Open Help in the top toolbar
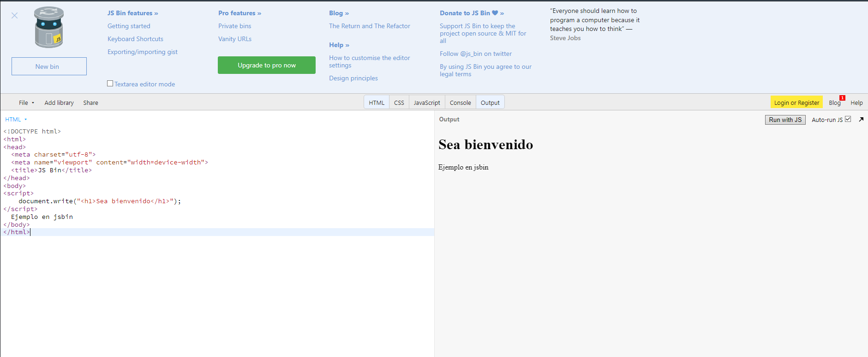 (x=856, y=103)
